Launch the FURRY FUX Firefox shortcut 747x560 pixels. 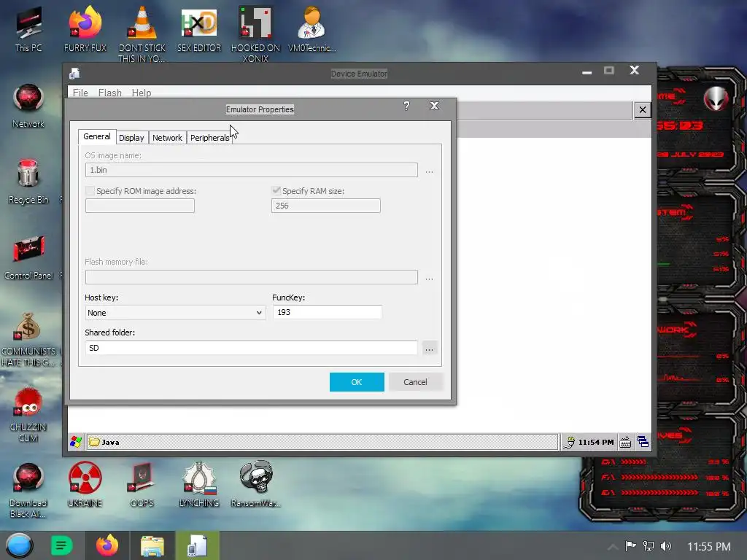point(85,28)
